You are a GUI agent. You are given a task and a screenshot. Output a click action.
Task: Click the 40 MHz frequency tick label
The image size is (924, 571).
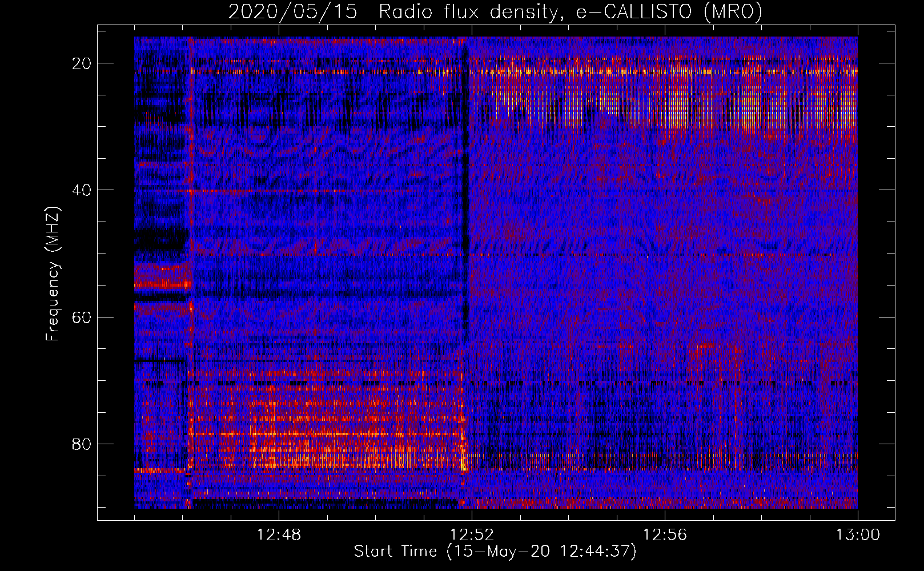(82, 190)
